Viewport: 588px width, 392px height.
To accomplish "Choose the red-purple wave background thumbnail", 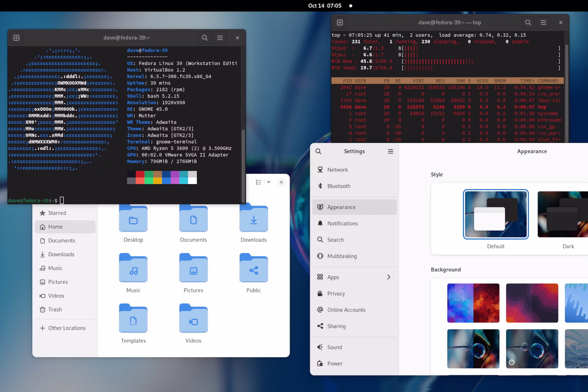I will 532,303.
